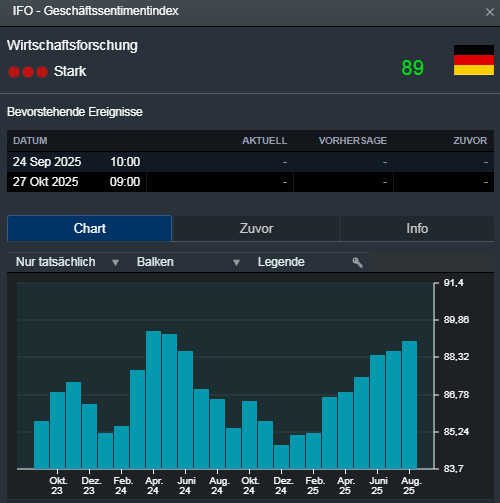Click the ZUVOR column header

[x=470, y=141]
